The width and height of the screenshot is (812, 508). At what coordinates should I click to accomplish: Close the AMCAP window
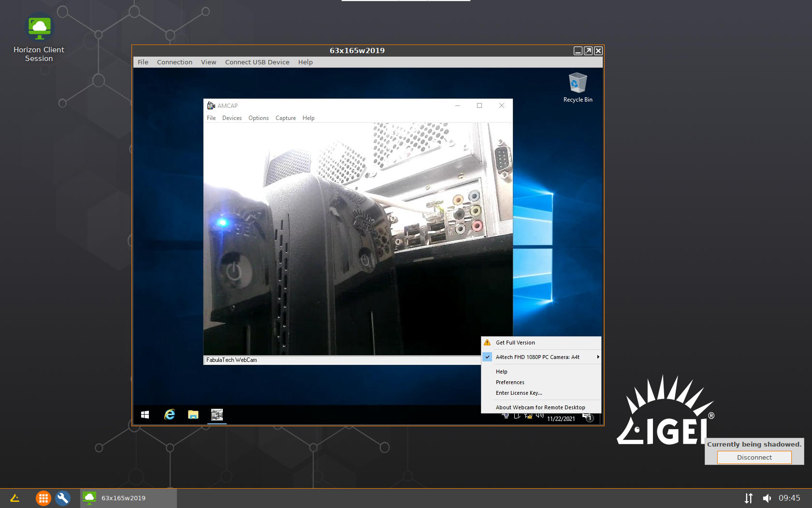(x=502, y=105)
